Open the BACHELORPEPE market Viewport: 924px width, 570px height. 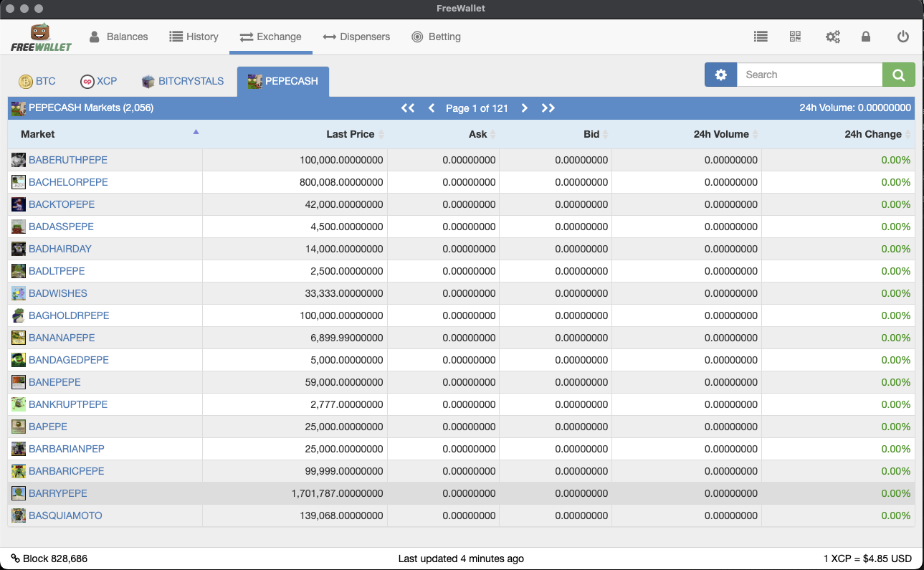68,182
